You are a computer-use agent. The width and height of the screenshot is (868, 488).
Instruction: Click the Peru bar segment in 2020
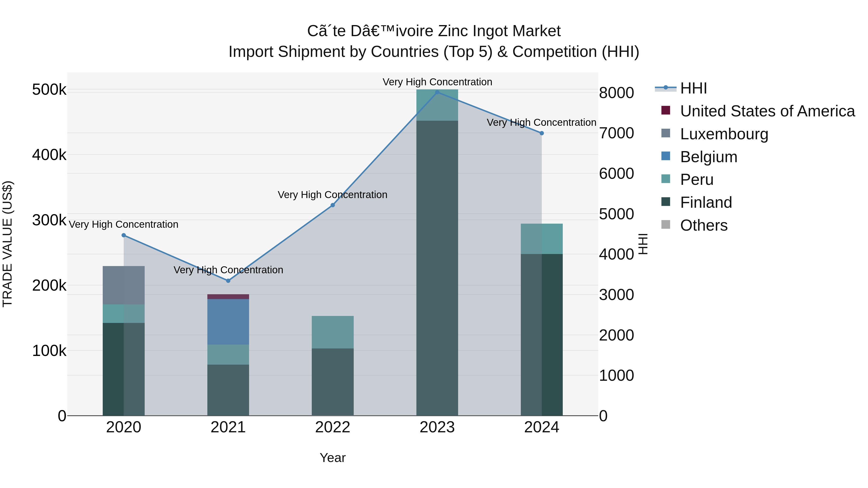[x=124, y=314]
